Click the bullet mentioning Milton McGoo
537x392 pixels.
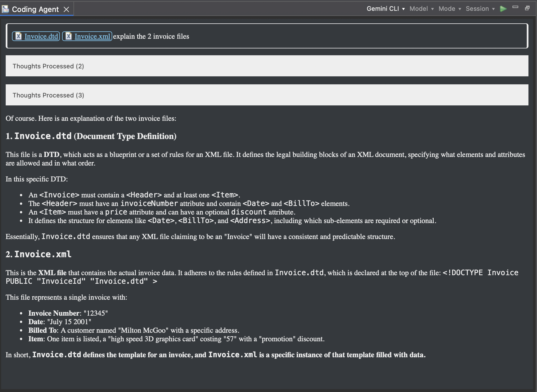[x=134, y=330]
